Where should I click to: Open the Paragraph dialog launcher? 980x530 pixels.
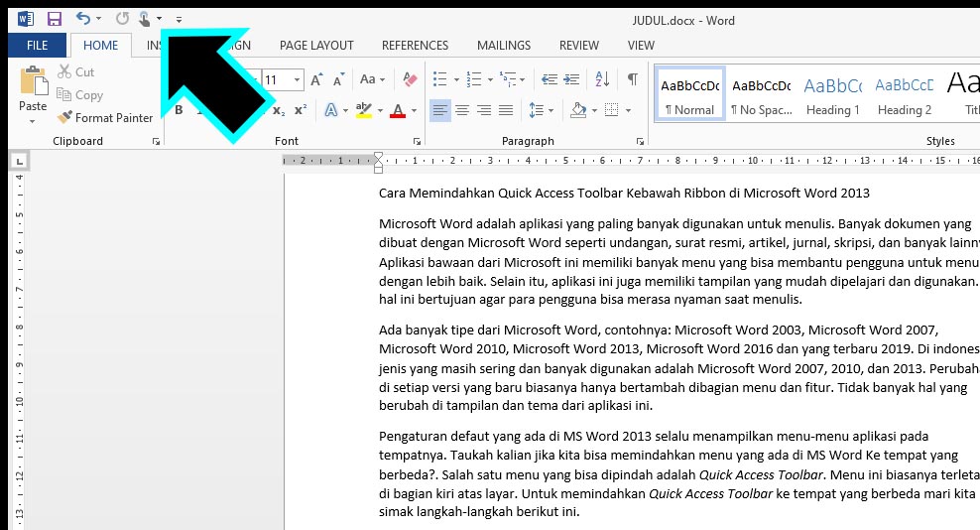[x=640, y=141]
